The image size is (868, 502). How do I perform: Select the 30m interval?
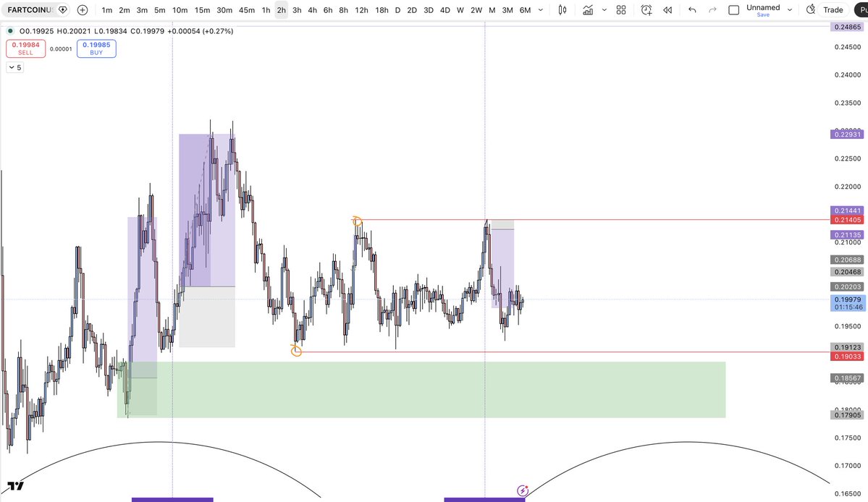224,10
